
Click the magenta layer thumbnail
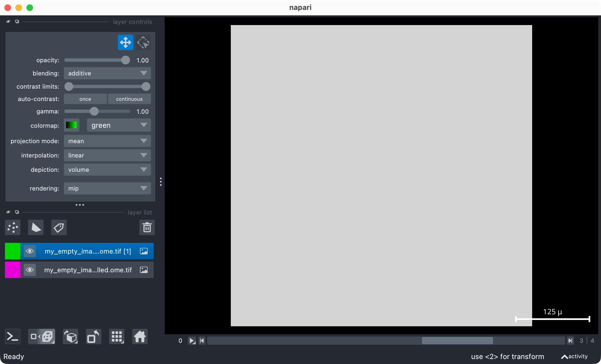click(x=13, y=270)
